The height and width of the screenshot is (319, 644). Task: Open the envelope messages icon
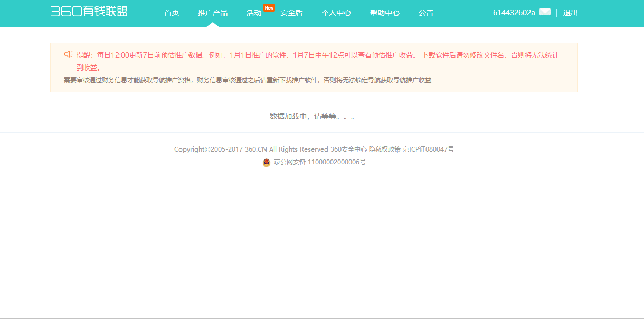coord(545,12)
